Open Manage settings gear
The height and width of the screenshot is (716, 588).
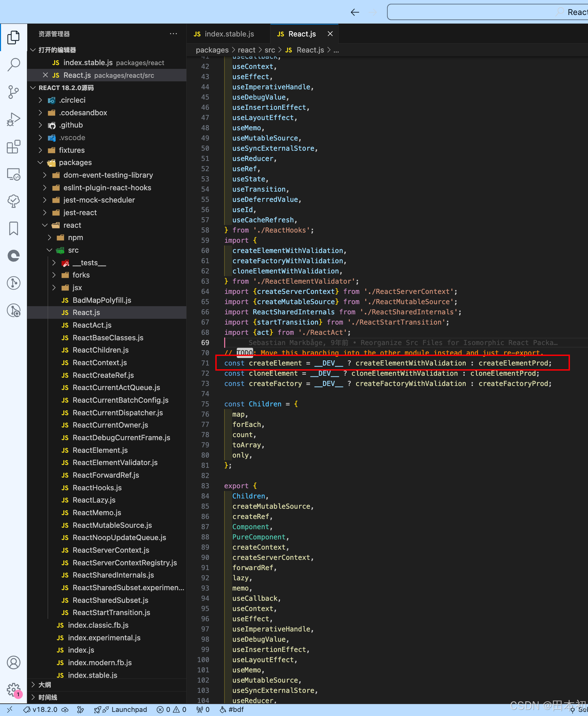[x=13, y=690]
